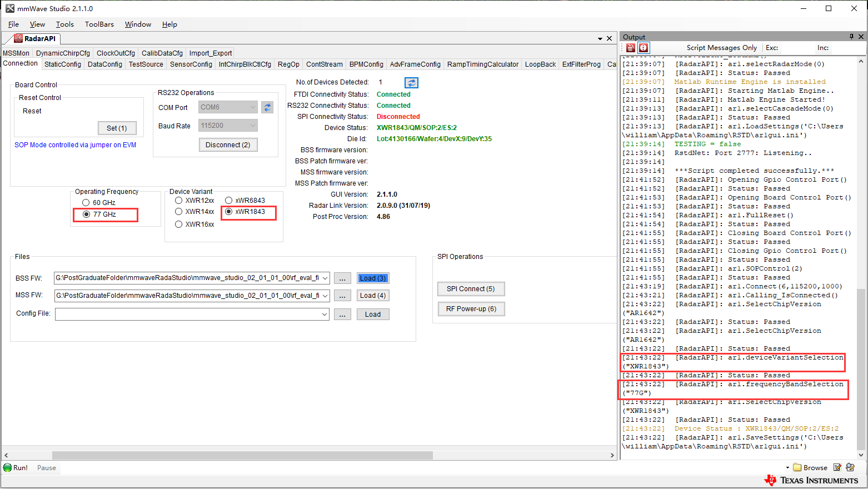The width and height of the screenshot is (868, 489).
Task: Switch to the SensorConfig tab
Action: tap(191, 64)
